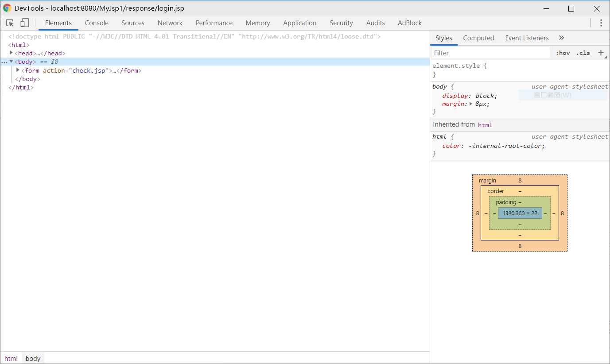The height and width of the screenshot is (364, 610).
Task: Select the doctype declaration line
Action: (194, 36)
